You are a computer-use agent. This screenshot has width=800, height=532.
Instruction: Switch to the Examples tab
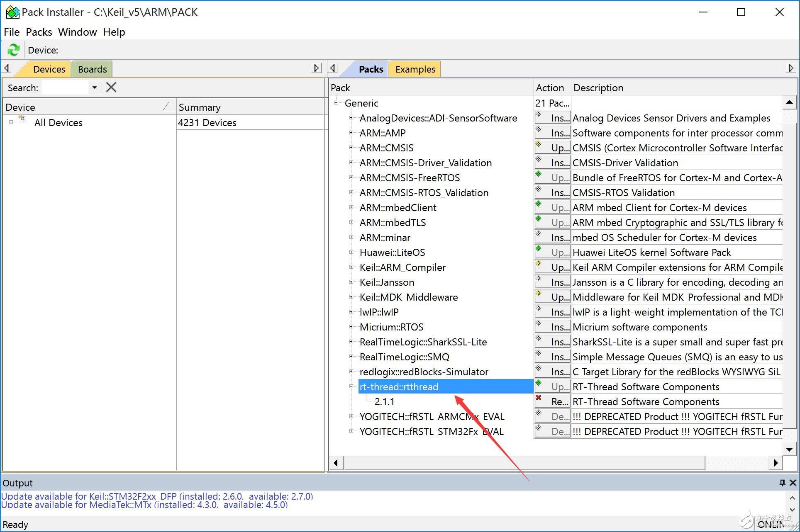point(415,69)
